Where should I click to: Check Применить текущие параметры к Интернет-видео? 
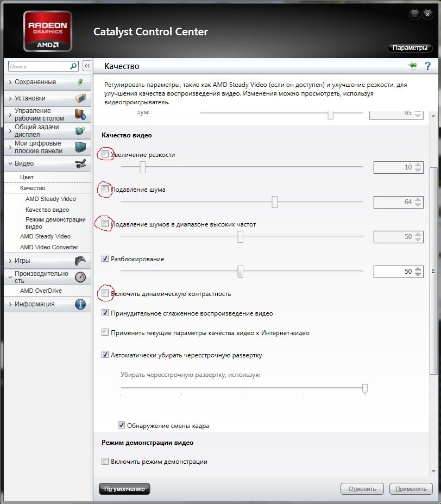pyautogui.click(x=105, y=332)
